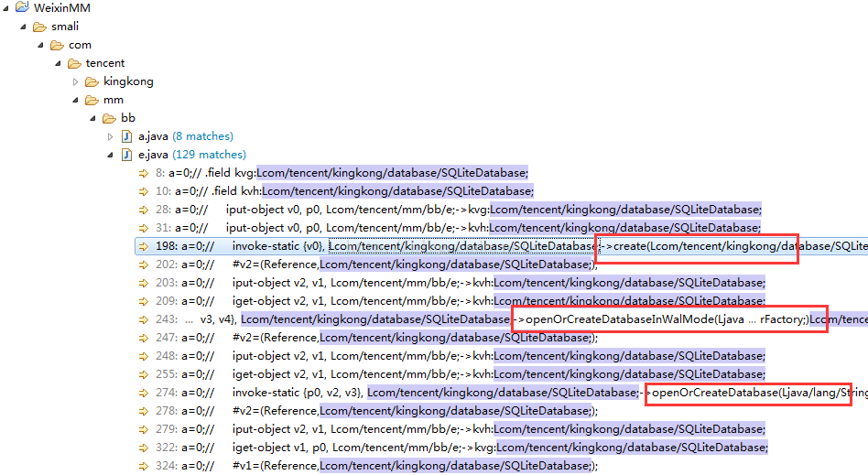Click the WeixinMM project icon
This screenshot has width=868, height=475.
(22, 7)
